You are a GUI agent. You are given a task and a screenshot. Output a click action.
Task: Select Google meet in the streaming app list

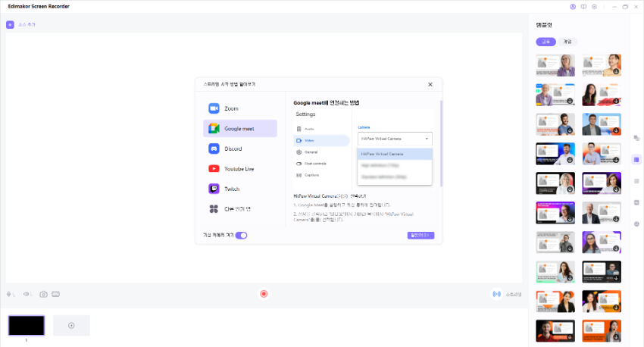(x=240, y=129)
